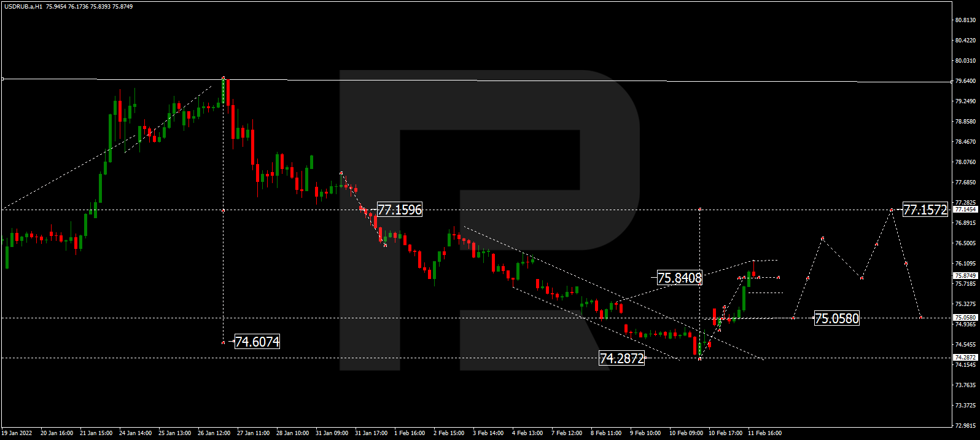Click the 31 Jan 09:00 time label
Viewport: 980px width, 440px height.
[x=332, y=433]
